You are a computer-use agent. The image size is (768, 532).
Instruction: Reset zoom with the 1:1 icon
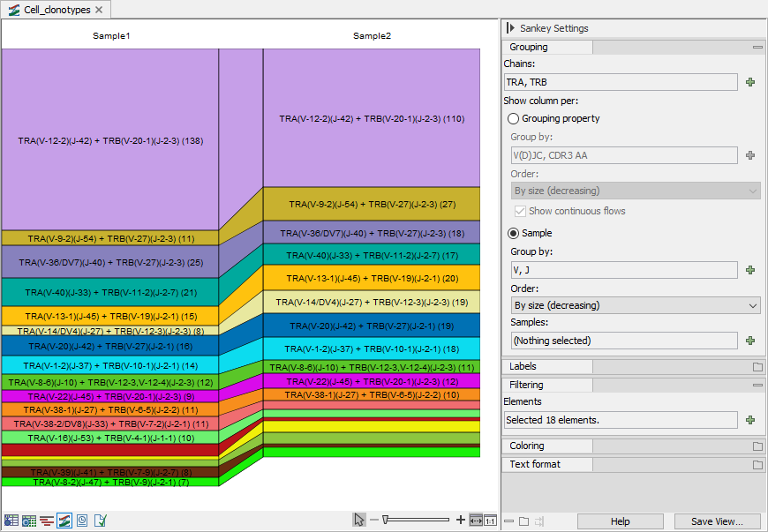click(490, 521)
